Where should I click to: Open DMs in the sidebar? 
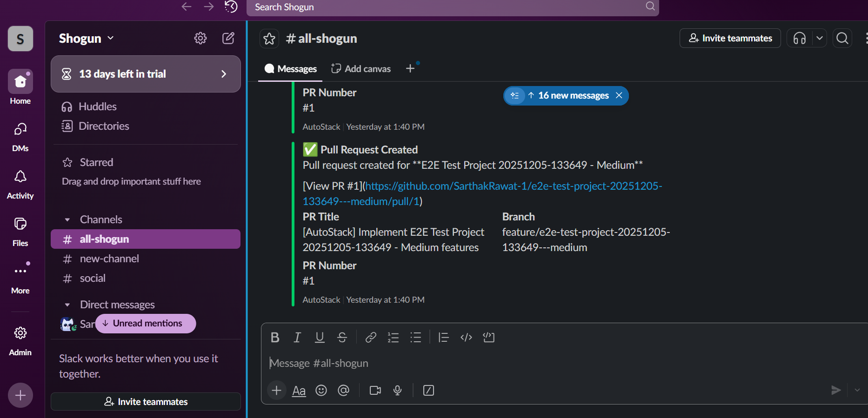(x=20, y=137)
